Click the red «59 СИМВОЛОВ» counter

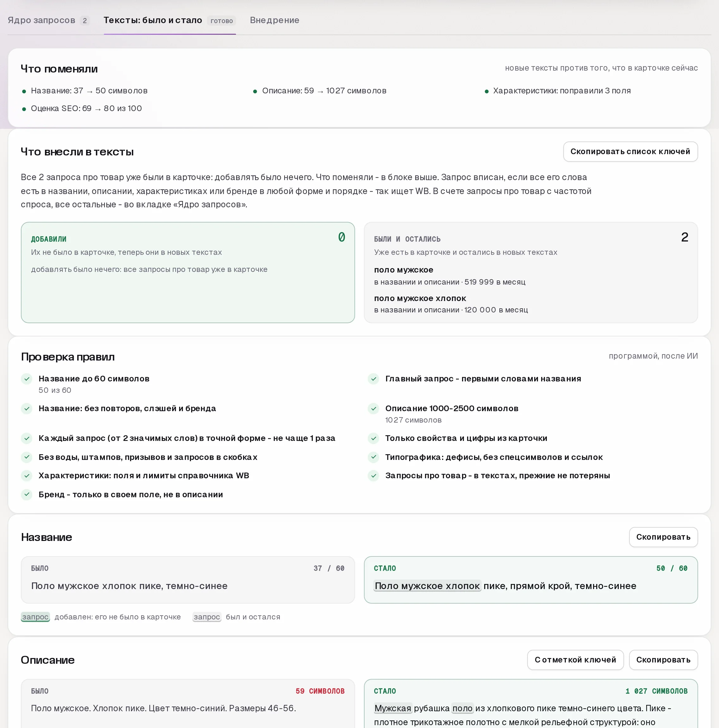[x=320, y=691]
